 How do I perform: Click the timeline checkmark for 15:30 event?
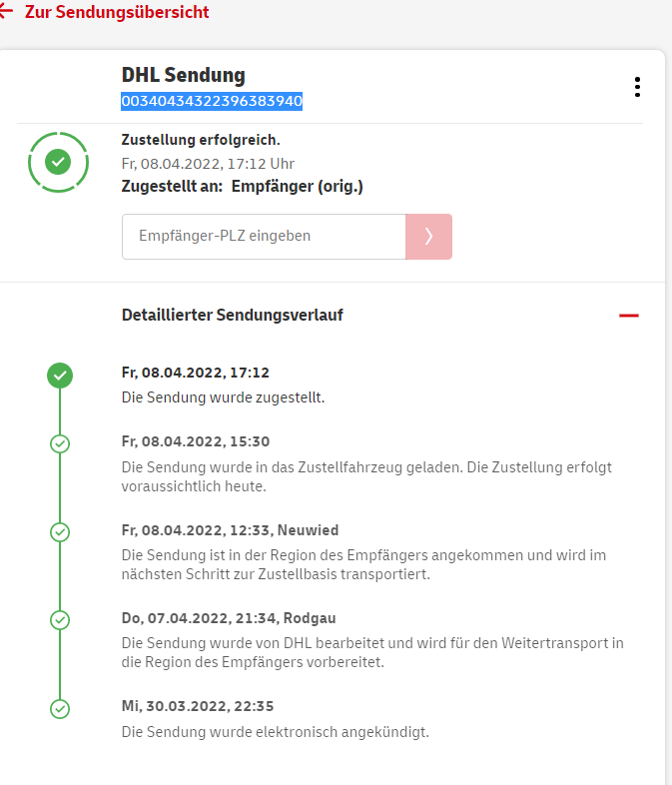pos(60,443)
